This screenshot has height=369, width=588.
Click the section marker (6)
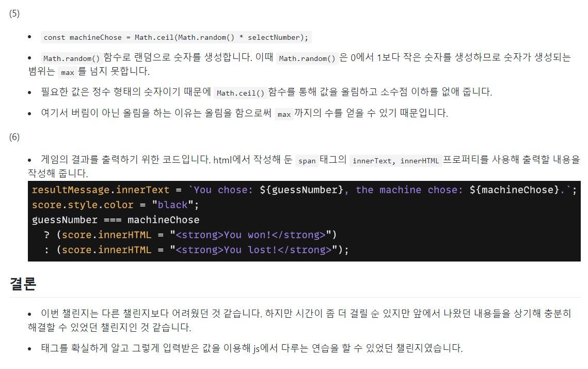(x=14, y=137)
